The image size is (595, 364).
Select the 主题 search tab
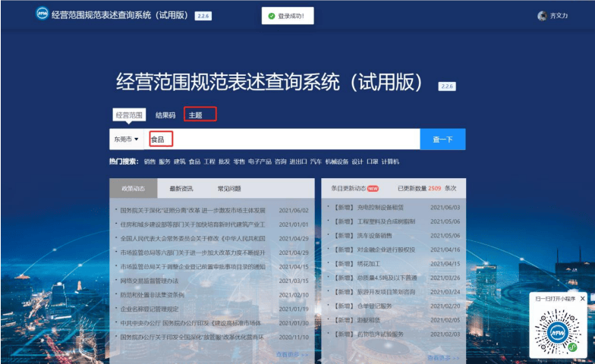(196, 115)
